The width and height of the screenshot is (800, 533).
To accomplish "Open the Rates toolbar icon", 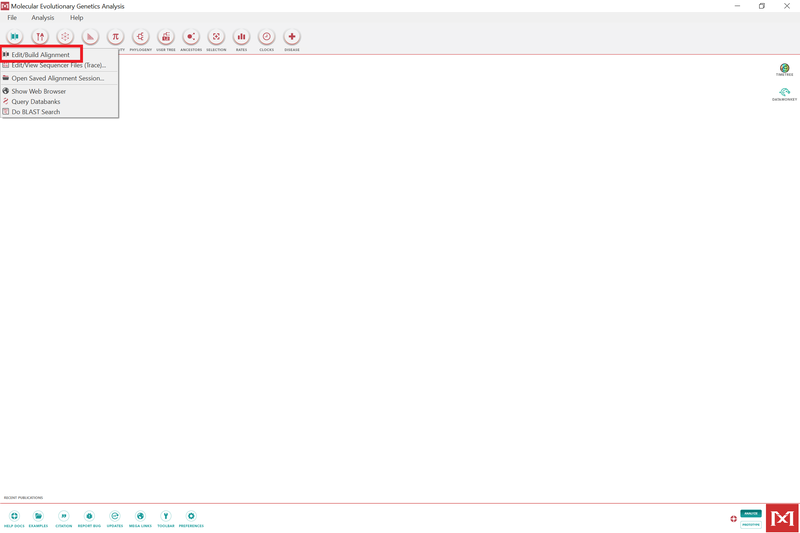I will click(x=241, y=37).
